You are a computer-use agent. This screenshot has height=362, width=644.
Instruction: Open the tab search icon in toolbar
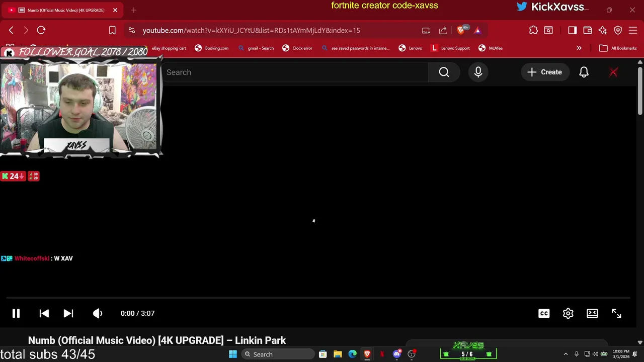[548, 30]
